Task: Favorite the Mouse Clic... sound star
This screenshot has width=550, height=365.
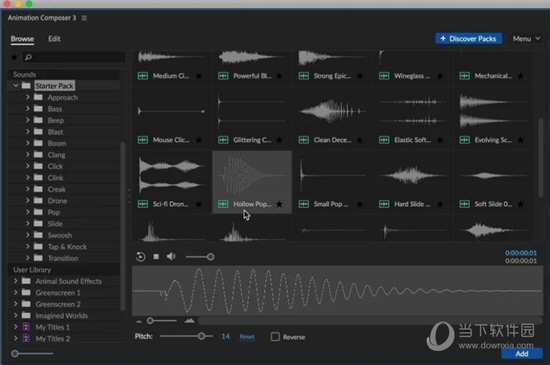Action: click(199, 140)
